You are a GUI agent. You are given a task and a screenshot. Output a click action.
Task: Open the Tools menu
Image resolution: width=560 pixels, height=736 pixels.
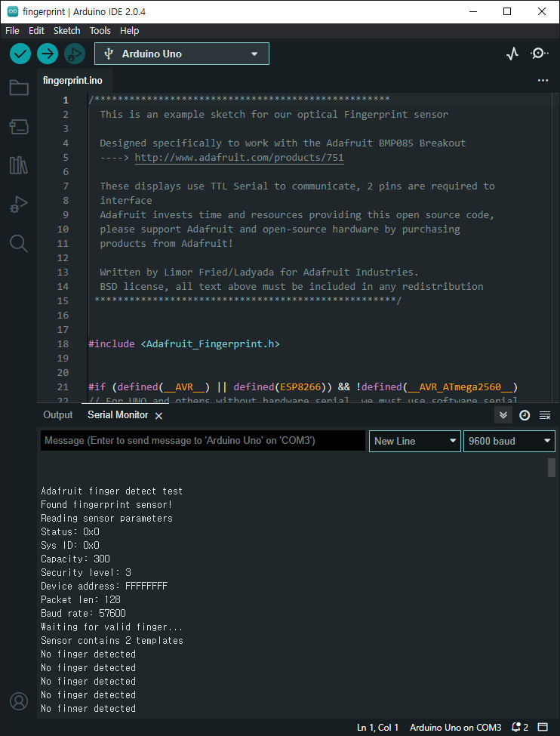[x=100, y=30]
